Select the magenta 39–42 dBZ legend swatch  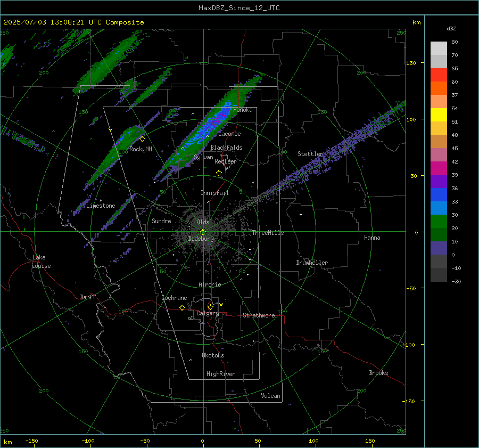pyautogui.click(x=439, y=168)
